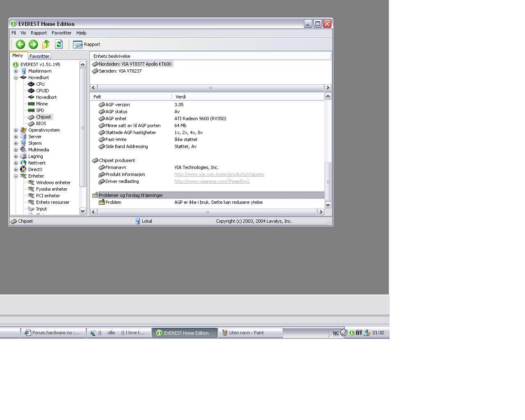Select the CPUID item in tree
Image resolution: width=525 pixels, height=420 pixels.
point(42,91)
